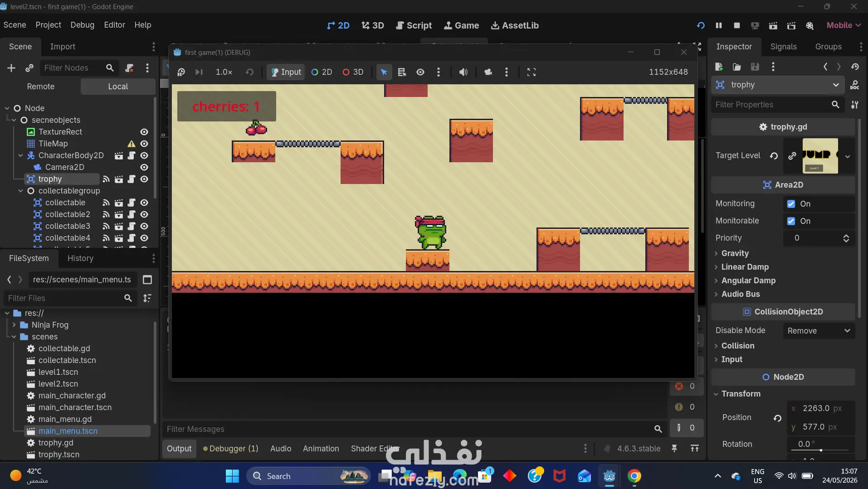
Task: Open the History tab
Action: pos(80,258)
